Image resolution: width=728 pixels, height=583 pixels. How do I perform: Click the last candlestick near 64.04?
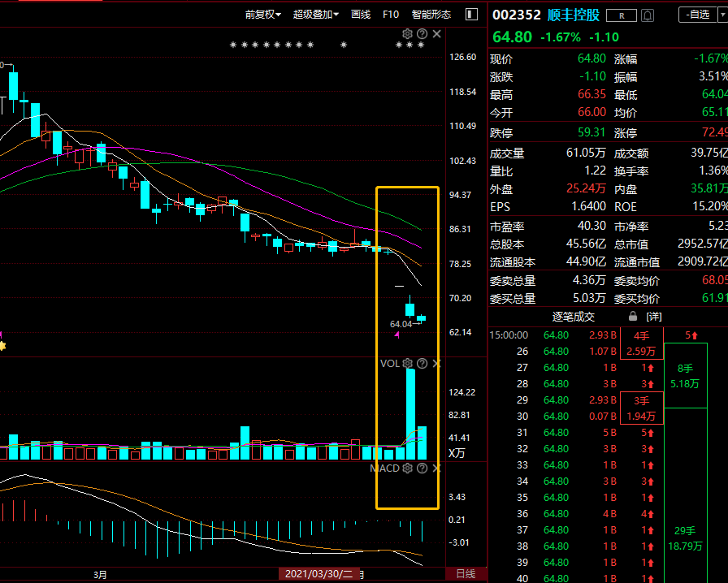[x=421, y=318]
